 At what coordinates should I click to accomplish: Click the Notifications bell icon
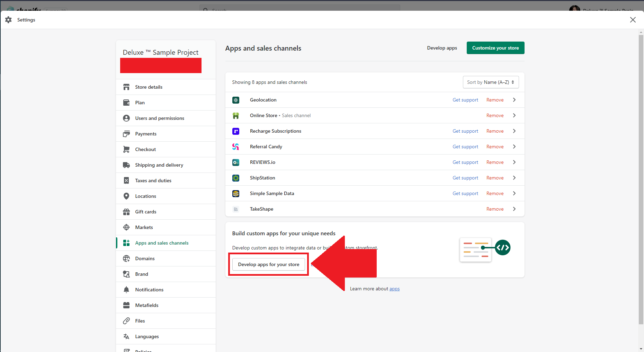(x=126, y=290)
